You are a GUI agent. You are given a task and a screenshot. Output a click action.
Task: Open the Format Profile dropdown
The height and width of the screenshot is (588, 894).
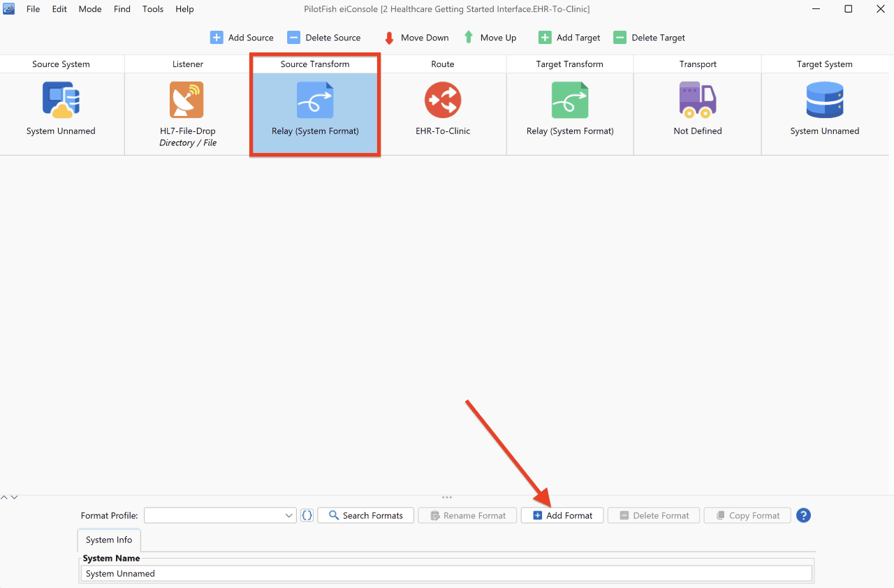(220, 515)
